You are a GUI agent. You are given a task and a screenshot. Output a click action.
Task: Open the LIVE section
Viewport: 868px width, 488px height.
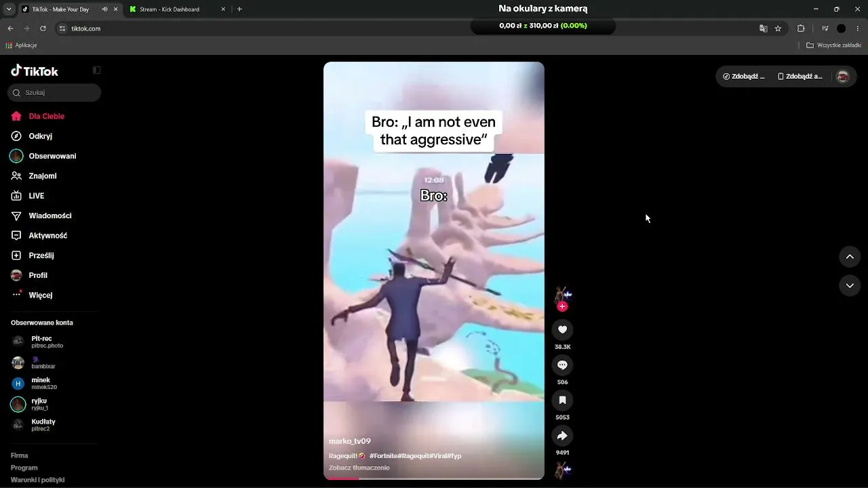tap(28, 196)
